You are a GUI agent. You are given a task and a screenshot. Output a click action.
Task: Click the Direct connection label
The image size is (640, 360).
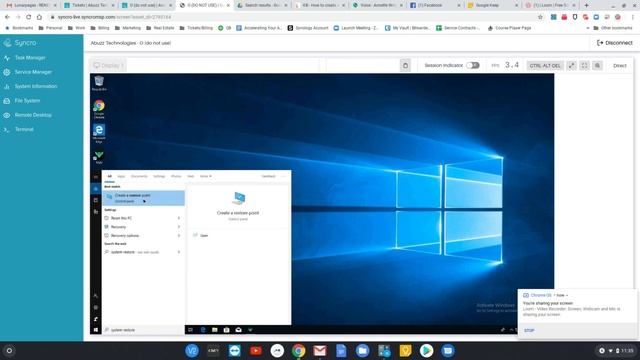(620, 66)
